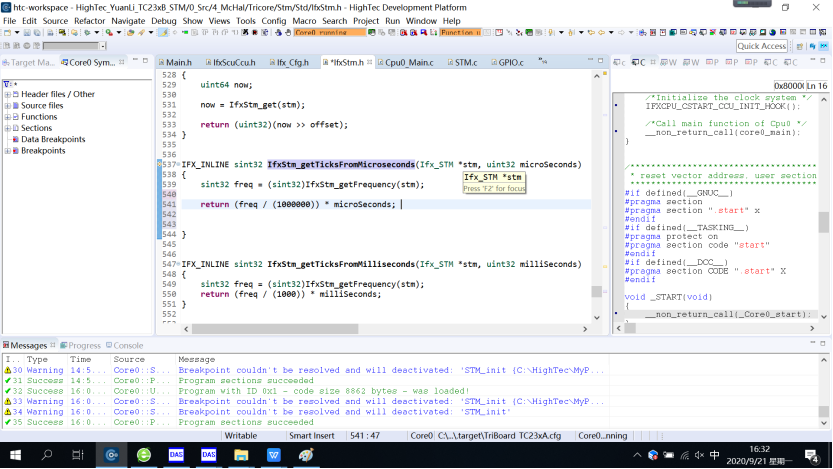Image resolution: width=833 pixels, height=469 pixels.
Task: Maximize the code editor area
Action: coord(601,61)
